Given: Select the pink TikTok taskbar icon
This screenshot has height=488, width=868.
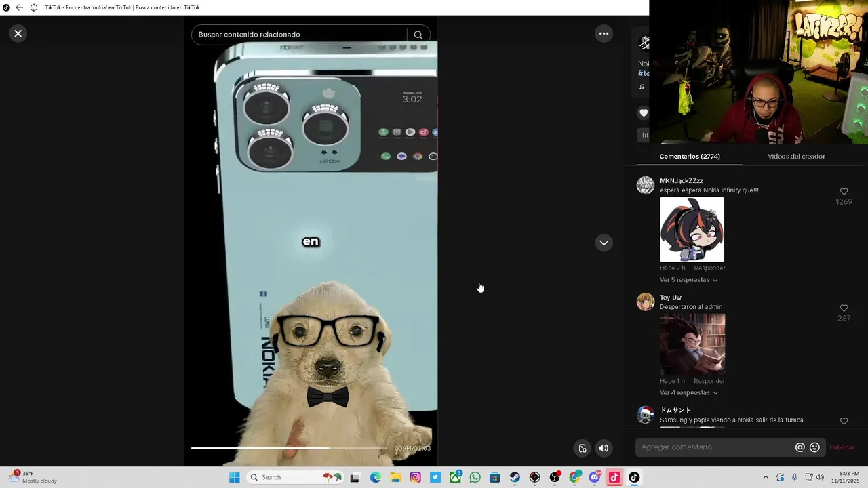Looking at the screenshot, I should click(x=614, y=478).
